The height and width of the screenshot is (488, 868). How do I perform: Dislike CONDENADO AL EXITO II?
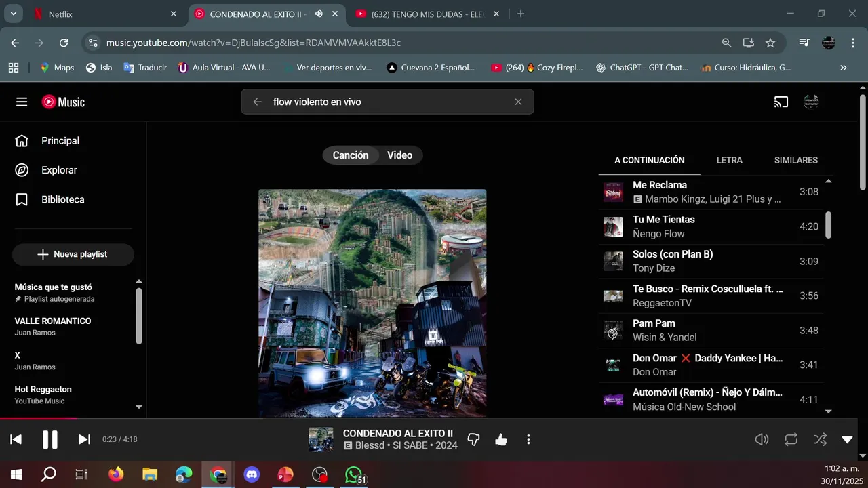(x=474, y=439)
